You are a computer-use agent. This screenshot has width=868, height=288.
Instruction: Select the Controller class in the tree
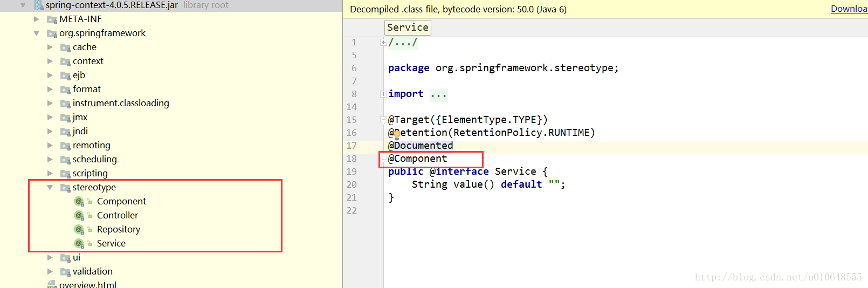118,215
